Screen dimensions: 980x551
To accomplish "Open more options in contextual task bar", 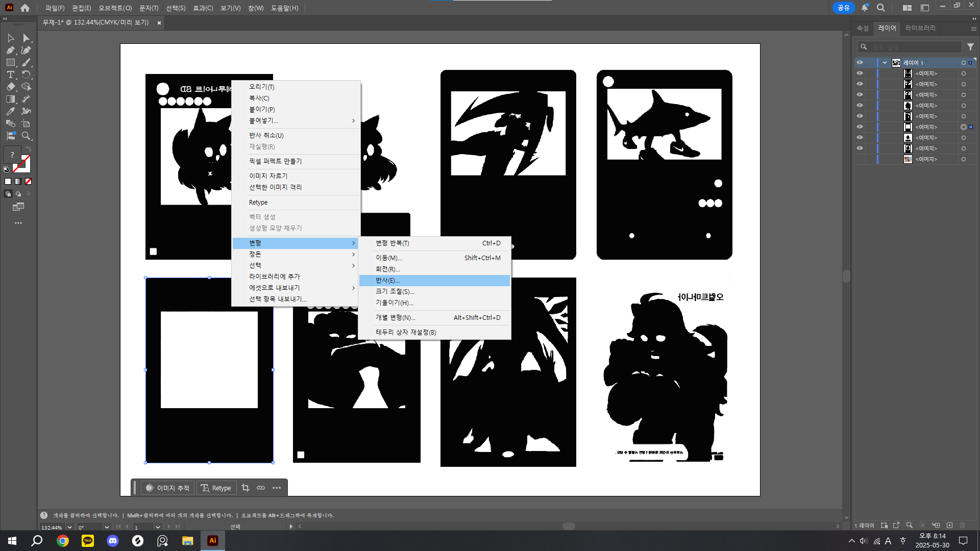I will pyautogui.click(x=277, y=488).
